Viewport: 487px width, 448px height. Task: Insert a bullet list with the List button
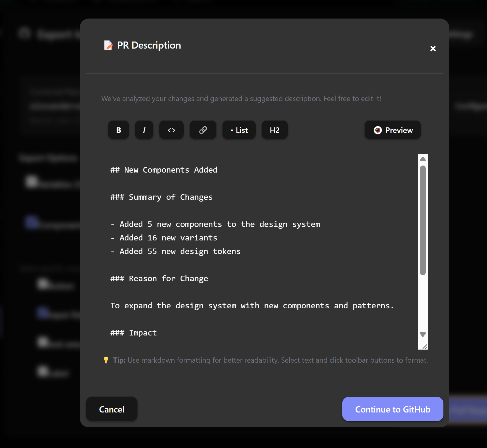[239, 130]
